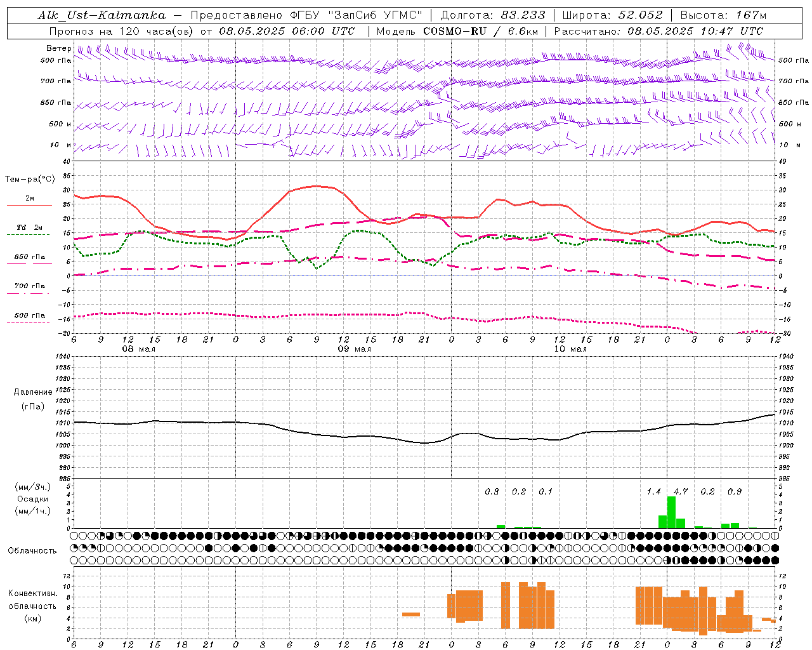The image size is (812, 650).
Task: Select the Долгота: 83.233 header value
Action: [x=493, y=15]
